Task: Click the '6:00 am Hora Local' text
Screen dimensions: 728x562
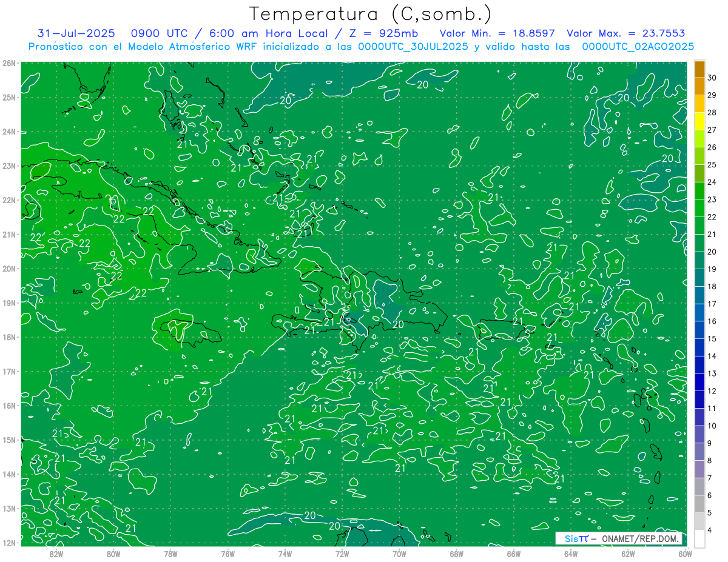Action: tap(269, 33)
